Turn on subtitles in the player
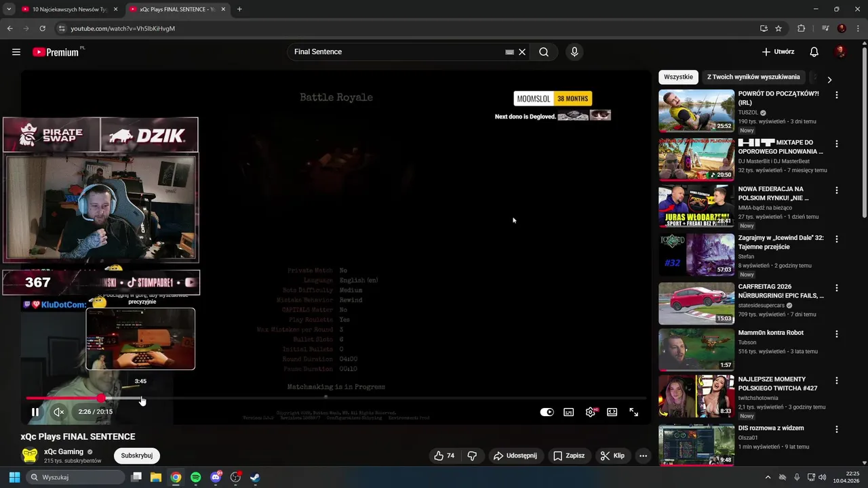The height and width of the screenshot is (488, 868). click(x=569, y=412)
